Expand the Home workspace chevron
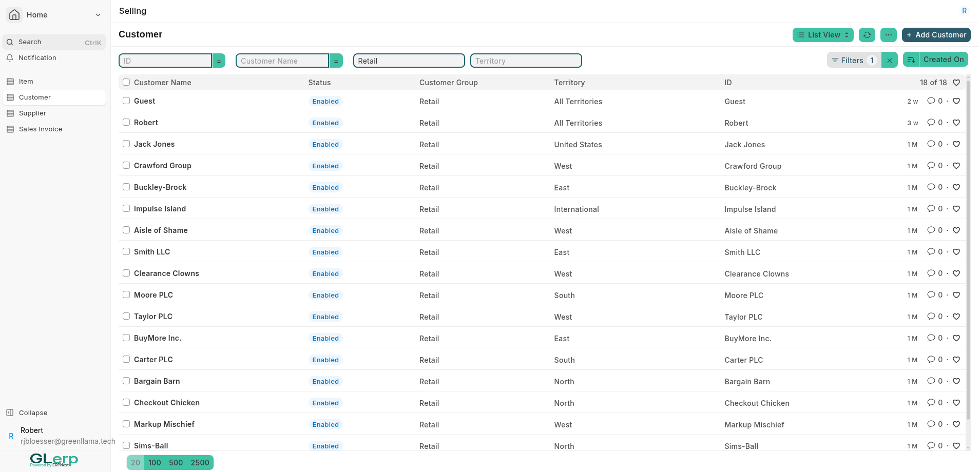This screenshot has width=980, height=472. coord(98,15)
